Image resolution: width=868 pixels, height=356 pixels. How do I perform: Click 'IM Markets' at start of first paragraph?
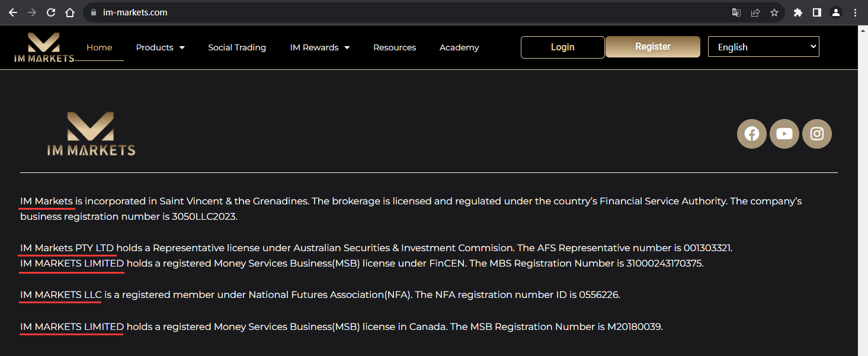coord(46,201)
